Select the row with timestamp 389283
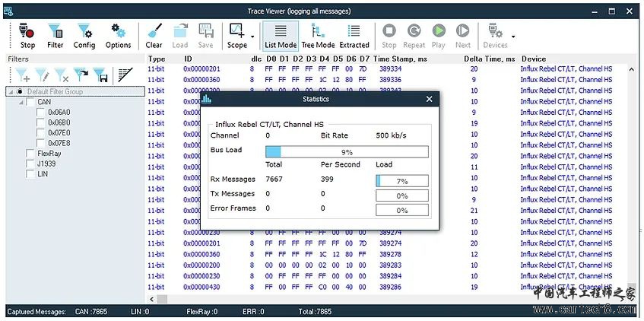 (x=385, y=265)
